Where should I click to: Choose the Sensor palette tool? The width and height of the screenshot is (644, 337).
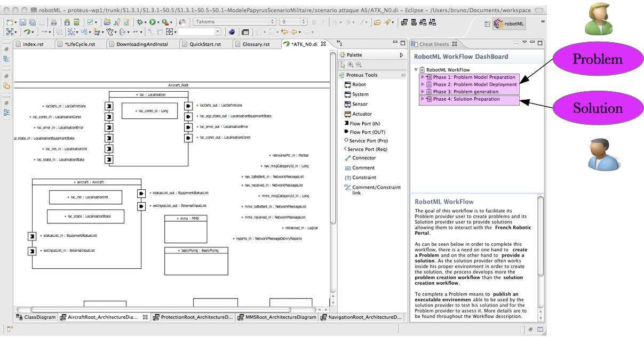point(356,104)
